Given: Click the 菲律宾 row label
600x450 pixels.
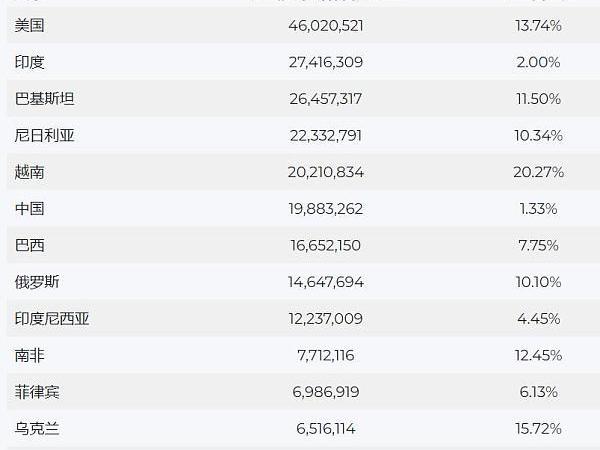Looking at the screenshot, I should [38, 392].
